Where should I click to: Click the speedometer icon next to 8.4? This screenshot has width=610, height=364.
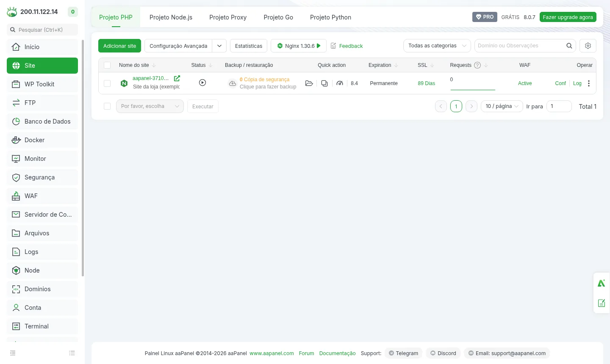[x=340, y=83]
